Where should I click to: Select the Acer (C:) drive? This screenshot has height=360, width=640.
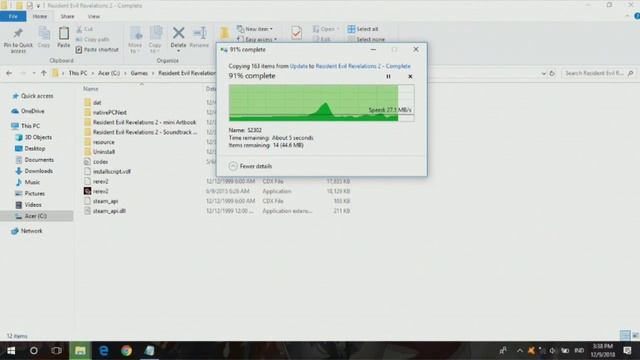[36, 216]
